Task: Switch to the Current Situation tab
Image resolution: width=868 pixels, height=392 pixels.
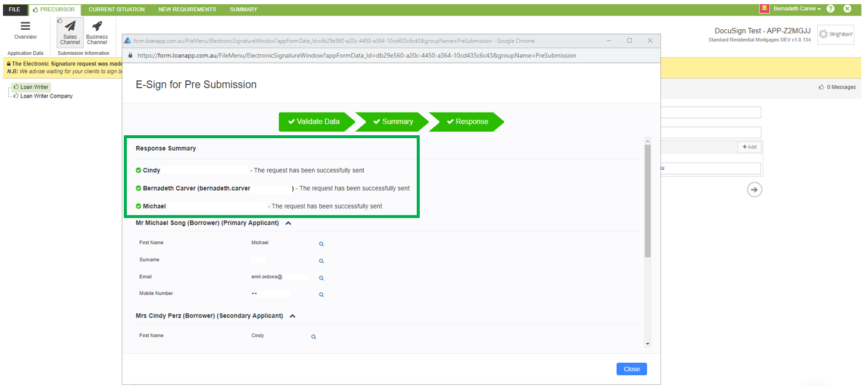Action: point(117,10)
